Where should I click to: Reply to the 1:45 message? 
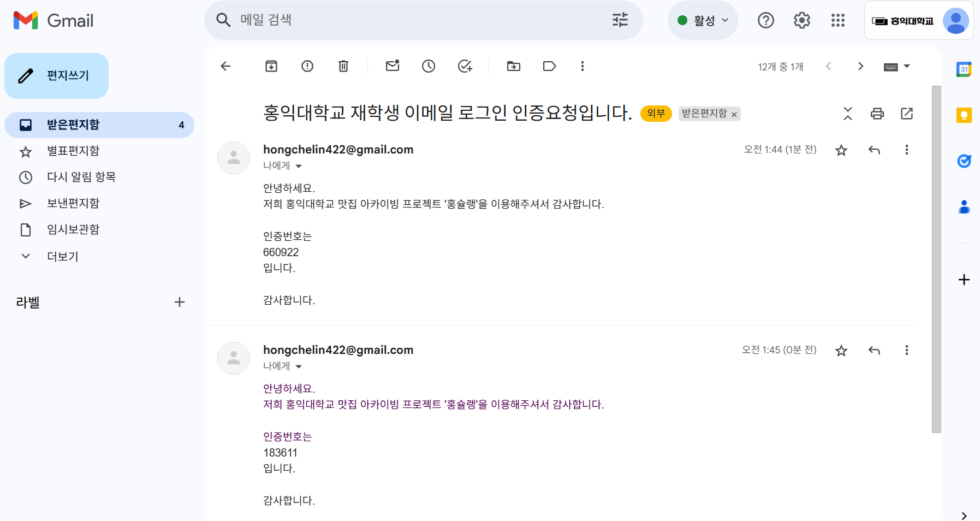tap(874, 351)
